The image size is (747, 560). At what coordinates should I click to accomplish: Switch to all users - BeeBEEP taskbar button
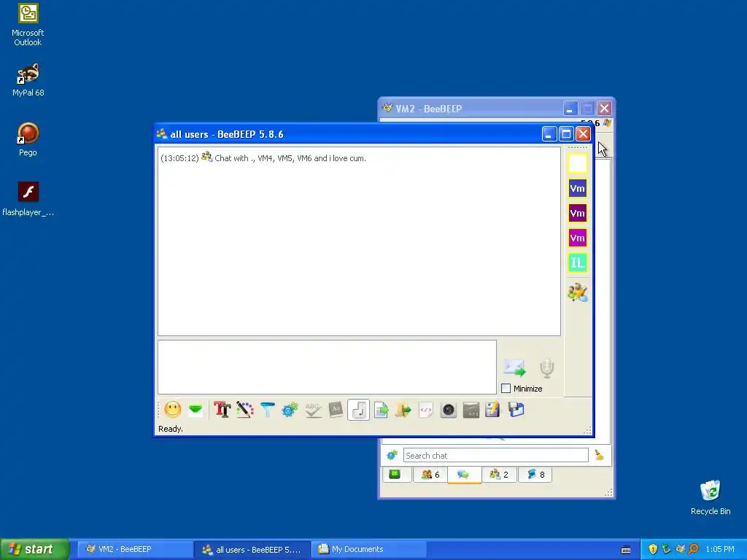(252, 549)
